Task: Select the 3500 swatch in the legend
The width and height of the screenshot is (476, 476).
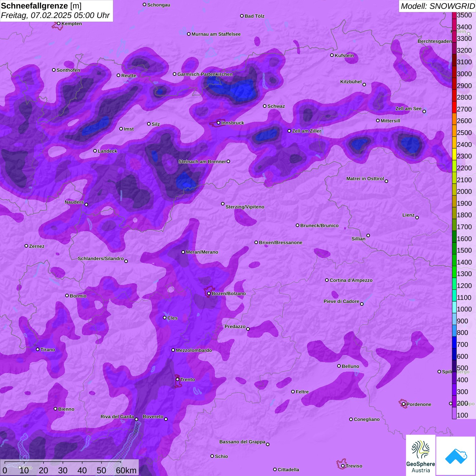Action: [454, 15]
